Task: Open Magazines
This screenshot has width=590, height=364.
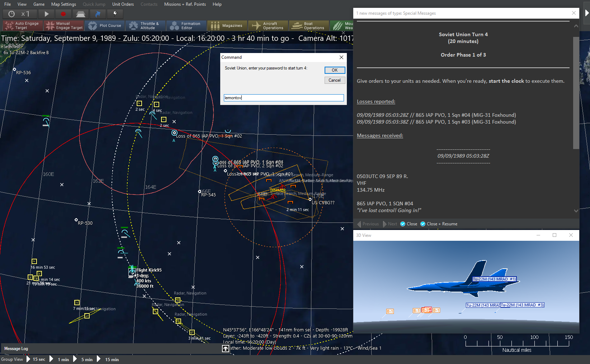Action: click(x=227, y=25)
